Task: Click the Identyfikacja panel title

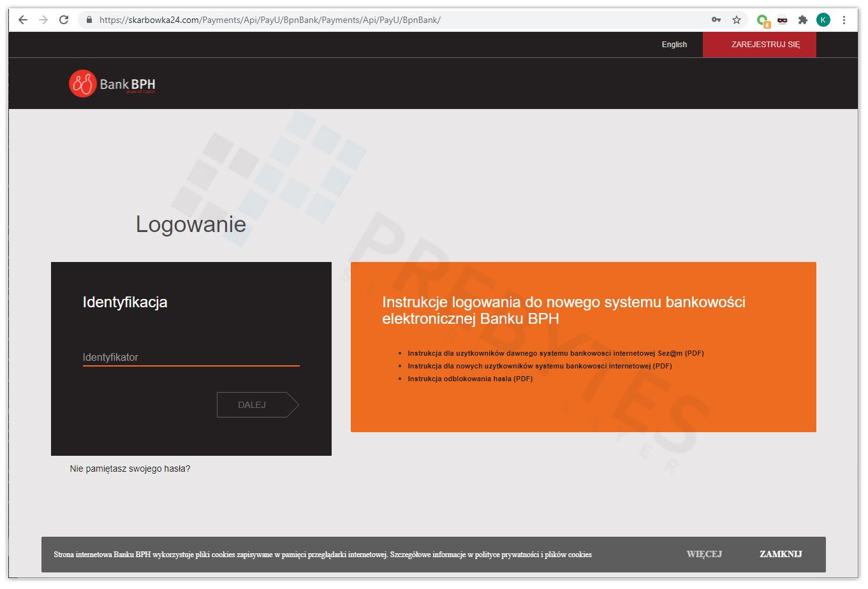Action: 125,302
